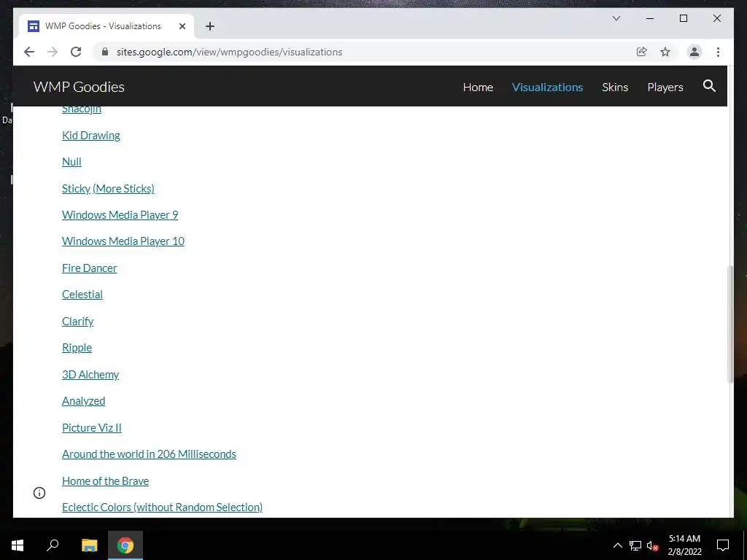Reload the page with refresh icon
The height and width of the screenshot is (560, 747).
click(x=76, y=52)
